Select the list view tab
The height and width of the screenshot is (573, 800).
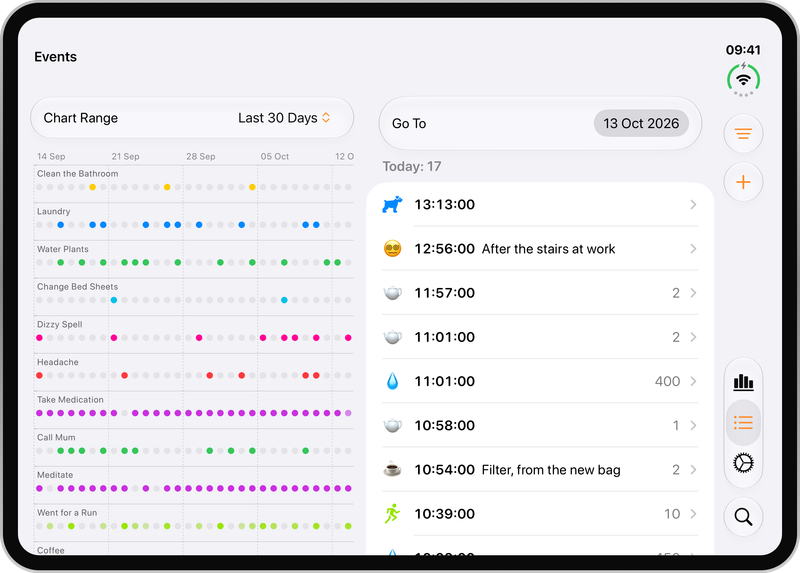743,422
